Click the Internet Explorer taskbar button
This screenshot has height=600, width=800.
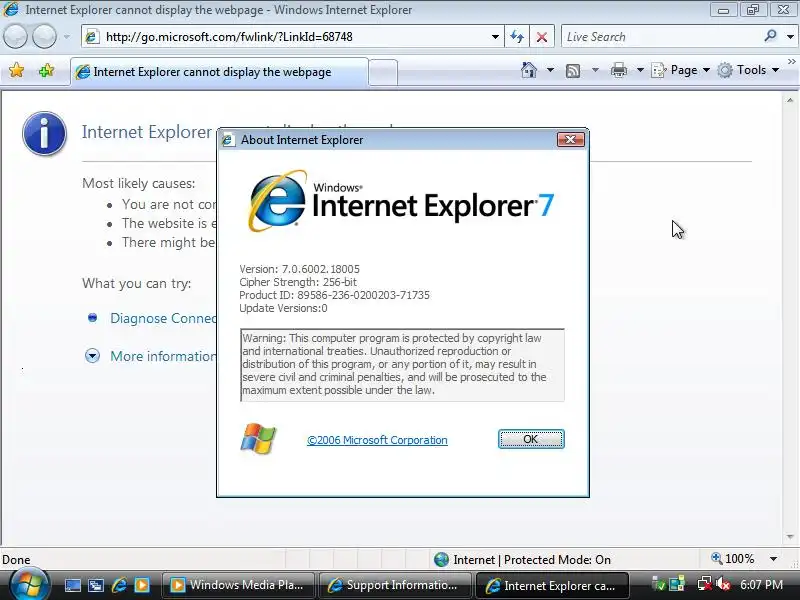click(552, 585)
